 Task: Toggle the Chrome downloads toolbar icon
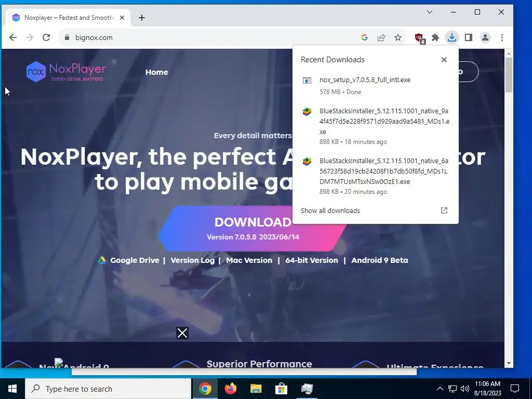452,37
